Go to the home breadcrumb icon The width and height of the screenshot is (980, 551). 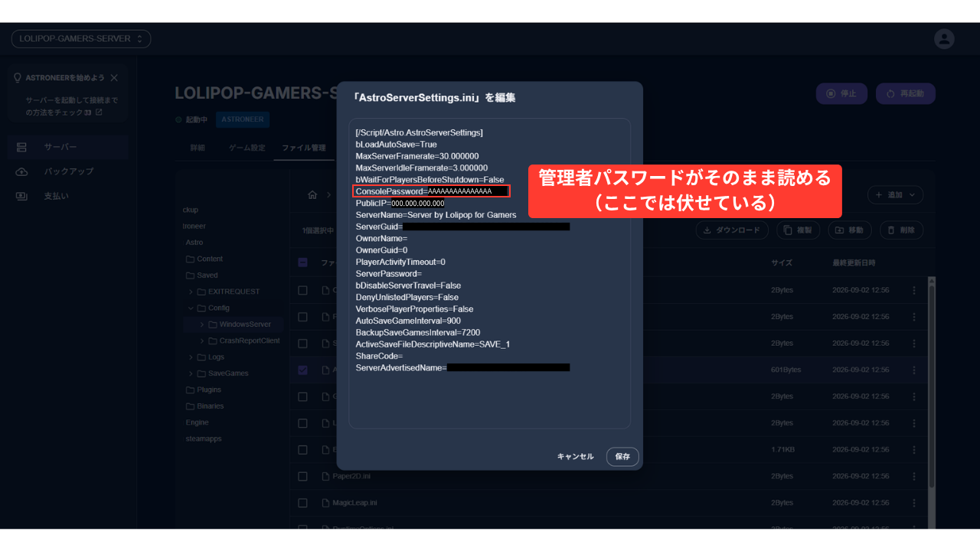[312, 195]
